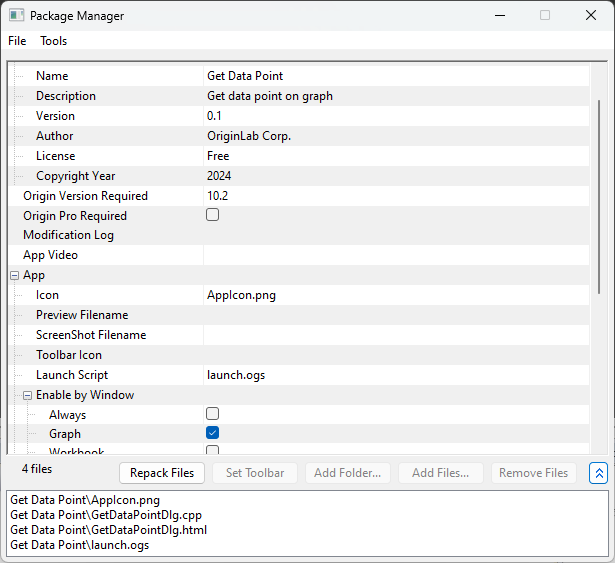Viewport: 615px width, 563px height.
Task: Open the Tools menu
Action: coord(53,41)
